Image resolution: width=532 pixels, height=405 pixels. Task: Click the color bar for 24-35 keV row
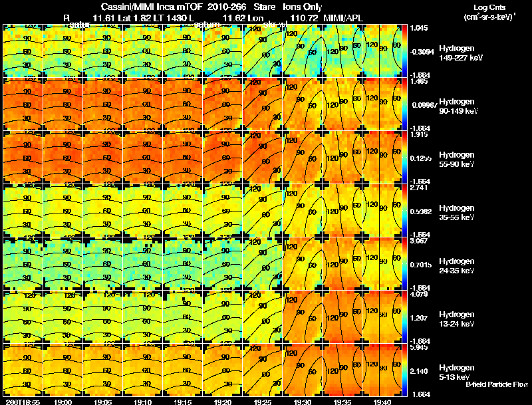(404, 264)
